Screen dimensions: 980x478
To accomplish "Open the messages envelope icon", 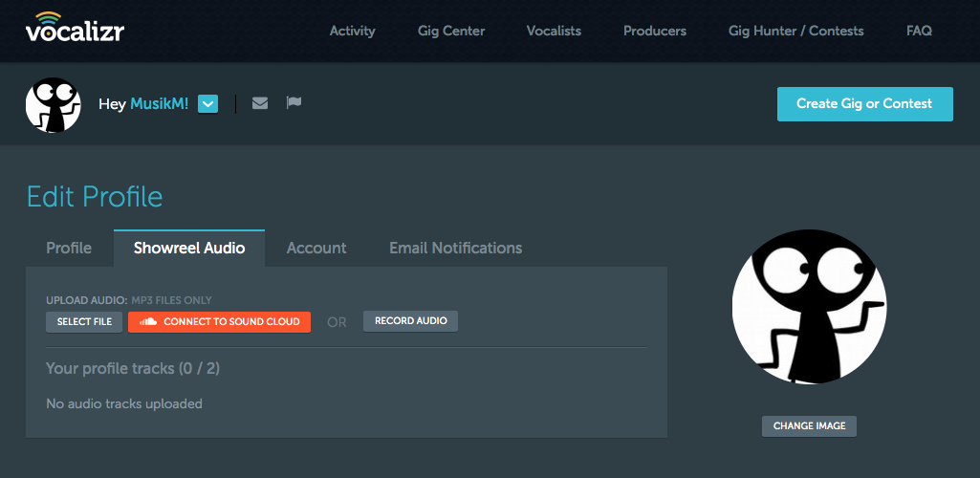I will [260, 103].
